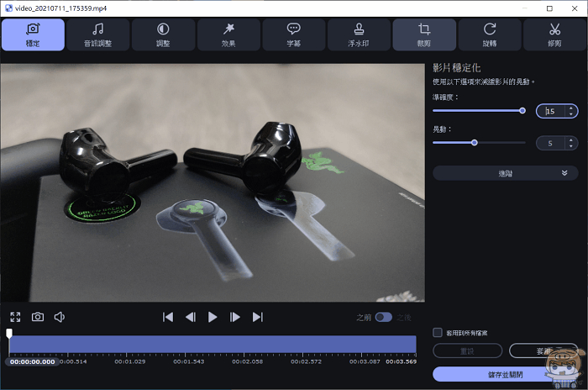The width and height of the screenshot is (588, 390).
Task: Expand the 進階 advanced section
Action: pyautogui.click(x=505, y=173)
